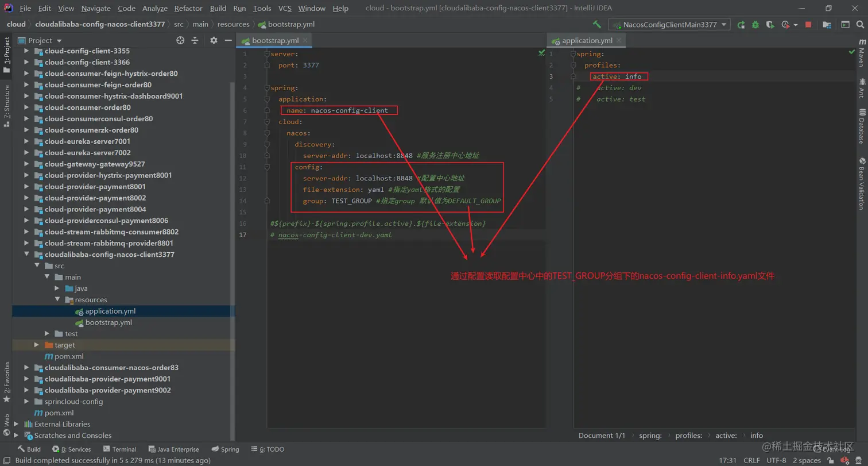
Task: Open the Navigate menu
Action: point(96,8)
